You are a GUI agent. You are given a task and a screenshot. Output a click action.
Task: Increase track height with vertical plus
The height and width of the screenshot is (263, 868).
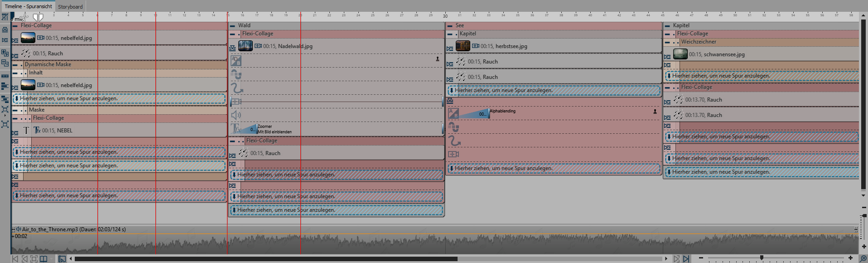[864, 247]
